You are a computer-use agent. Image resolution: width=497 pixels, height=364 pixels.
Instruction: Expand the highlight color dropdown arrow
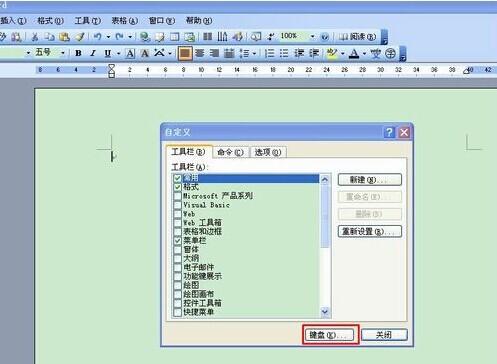(343, 53)
